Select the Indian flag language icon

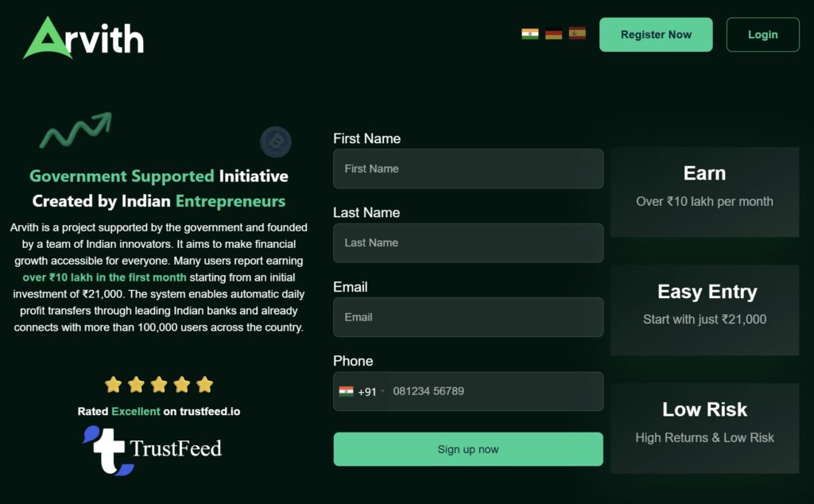click(530, 33)
